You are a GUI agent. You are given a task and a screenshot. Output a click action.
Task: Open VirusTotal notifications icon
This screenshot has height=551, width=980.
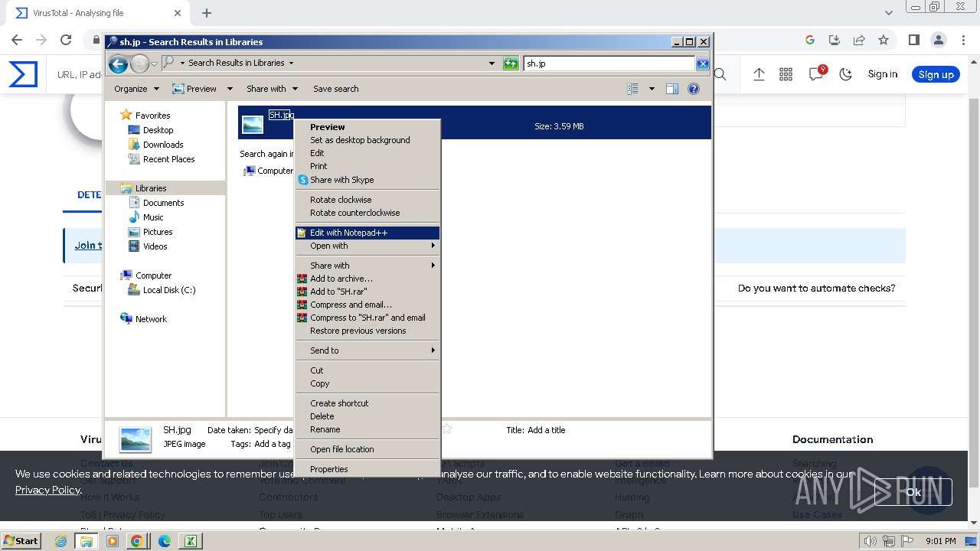pyautogui.click(x=816, y=73)
